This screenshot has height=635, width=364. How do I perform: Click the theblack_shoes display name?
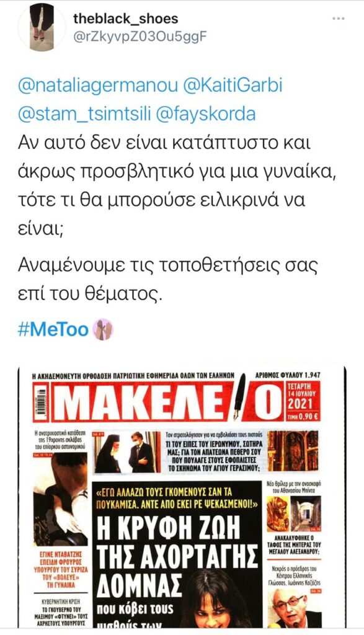pyautogui.click(x=125, y=18)
